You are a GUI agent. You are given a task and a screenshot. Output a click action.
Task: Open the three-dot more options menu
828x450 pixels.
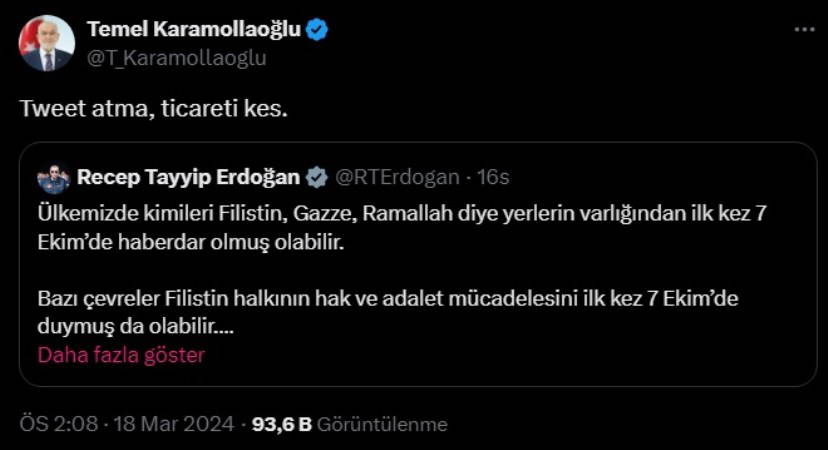tap(804, 30)
